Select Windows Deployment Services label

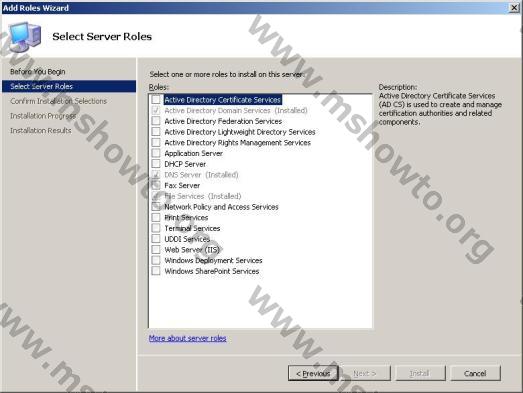213,261
